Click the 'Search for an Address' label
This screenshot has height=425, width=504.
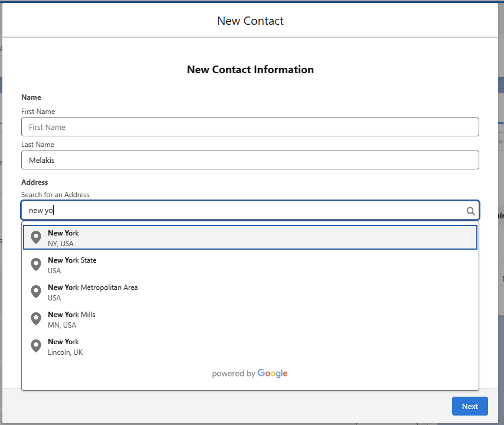(x=55, y=195)
